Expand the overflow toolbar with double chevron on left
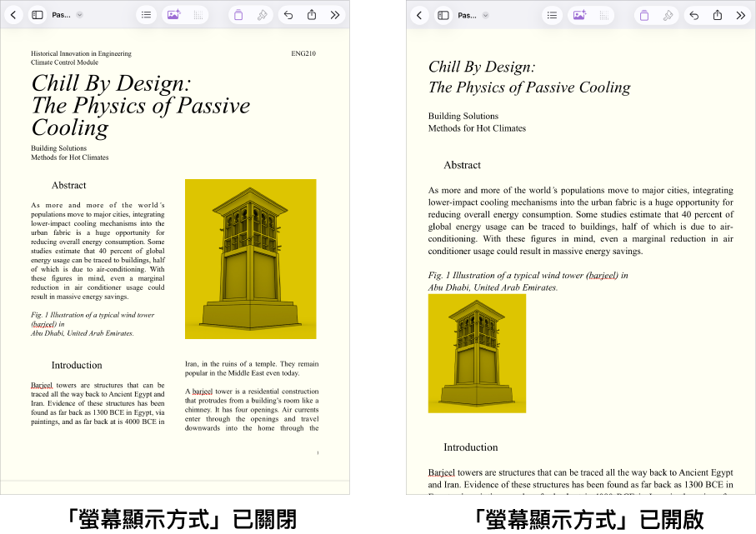Screen dimensions: 756x534 (336, 14)
